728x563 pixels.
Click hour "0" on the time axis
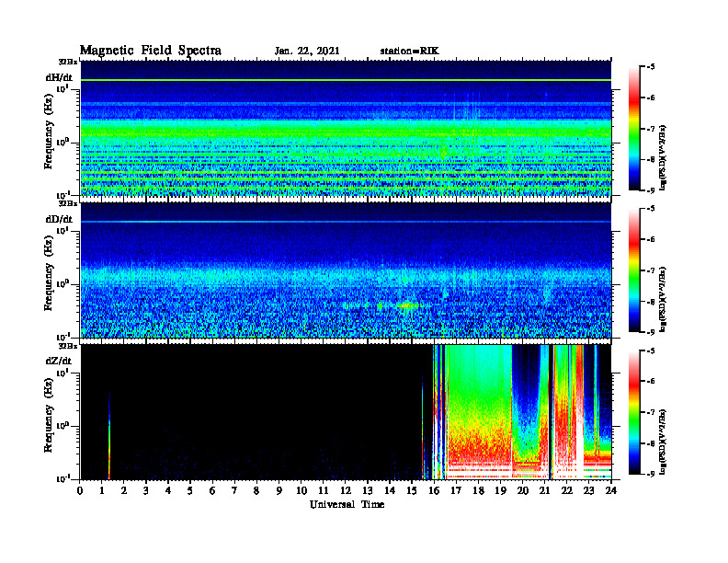tap(80, 490)
